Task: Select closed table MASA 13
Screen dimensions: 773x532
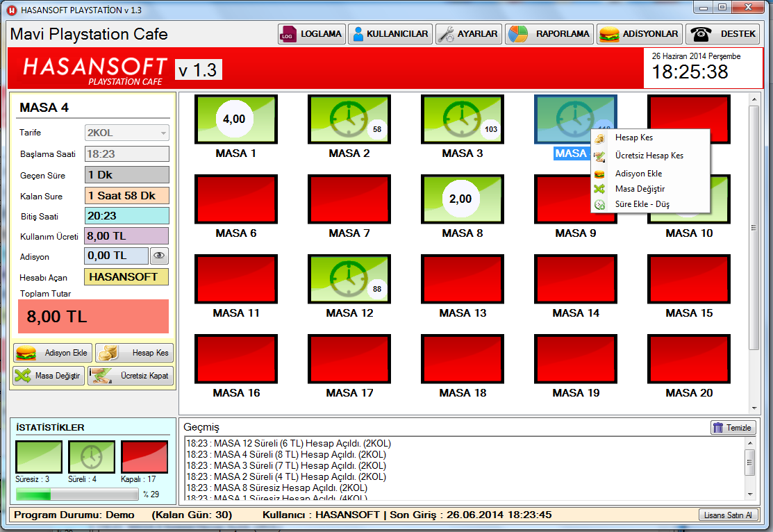Action: click(x=463, y=279)
